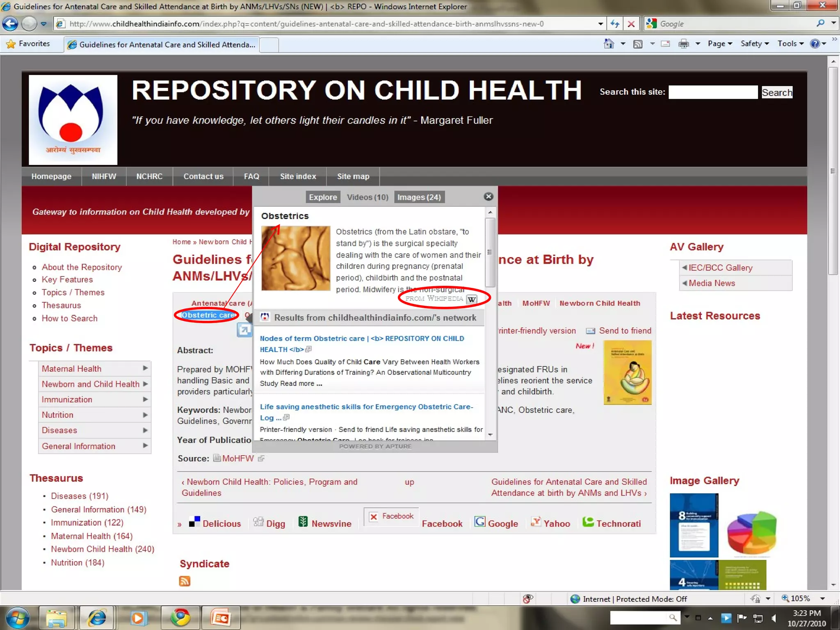Switch to the Videos (10) tab
Image resolution: width=840 pixels, height=630 pixels.
367,197
